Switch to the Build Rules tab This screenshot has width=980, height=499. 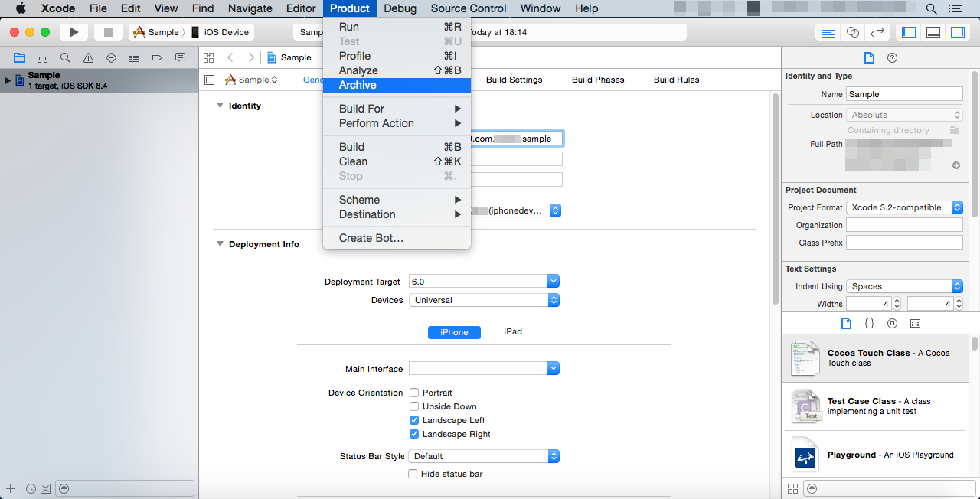[676, 80]
